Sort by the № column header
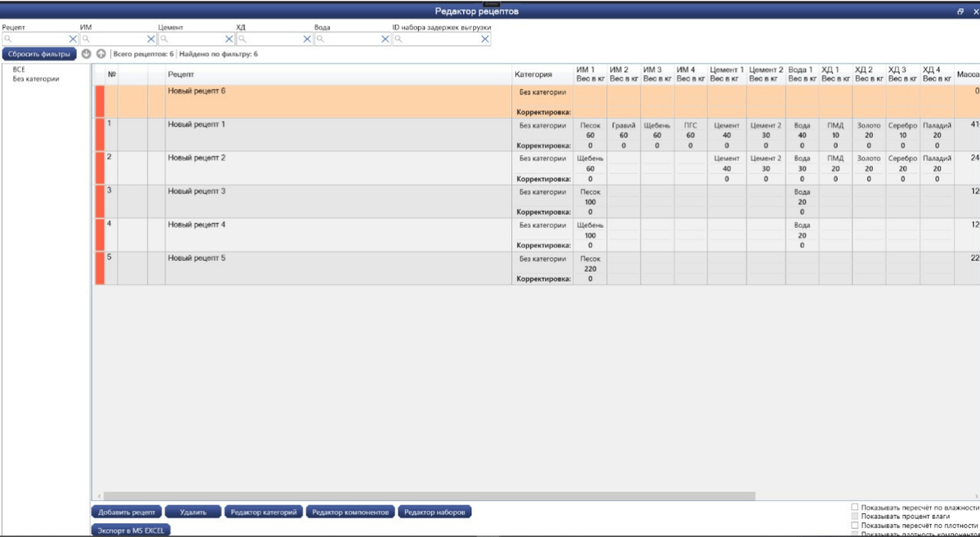980x537 pixels. pos(112,74)
